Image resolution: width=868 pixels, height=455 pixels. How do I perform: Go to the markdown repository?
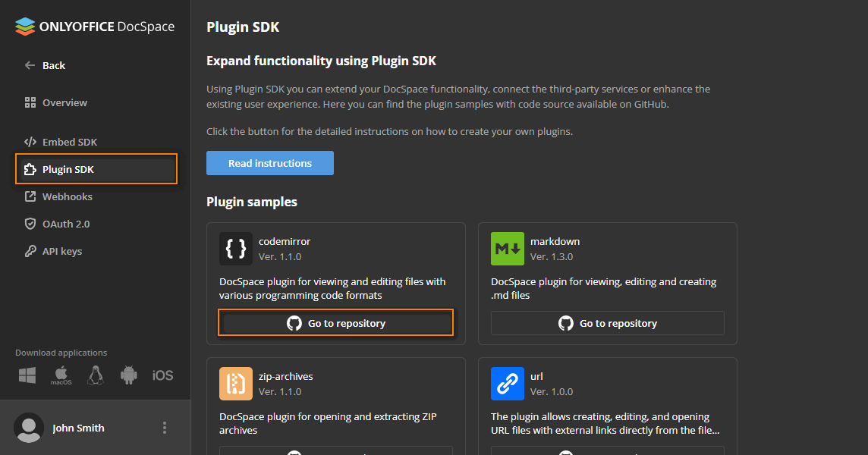pyautogui.click(x=607, y=323)
